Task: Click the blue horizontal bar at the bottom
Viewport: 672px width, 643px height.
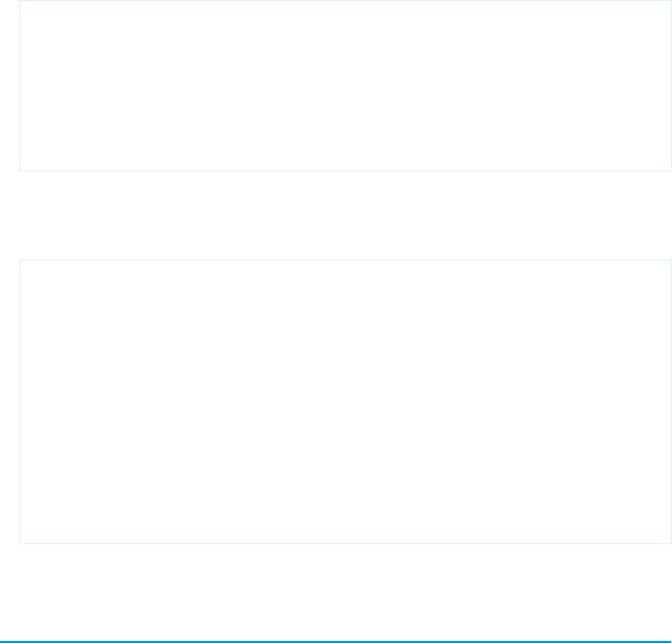Action: coord(336,642)
